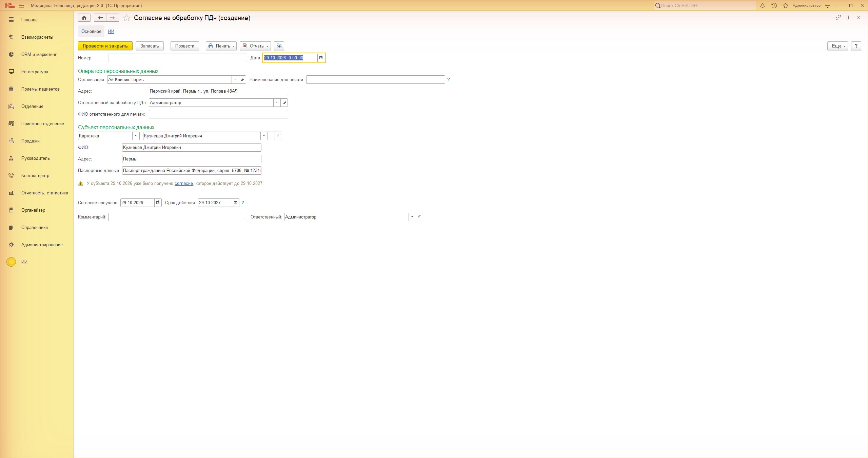Open the Печать dropdown menu
Viewport: 868px width, 458px height.
[x=221, y=46]
